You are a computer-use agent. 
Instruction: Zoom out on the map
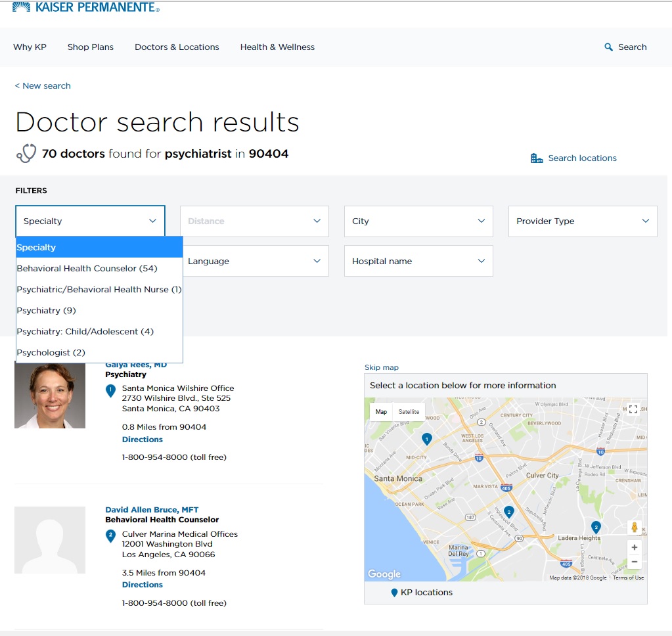tap(635, 562)
